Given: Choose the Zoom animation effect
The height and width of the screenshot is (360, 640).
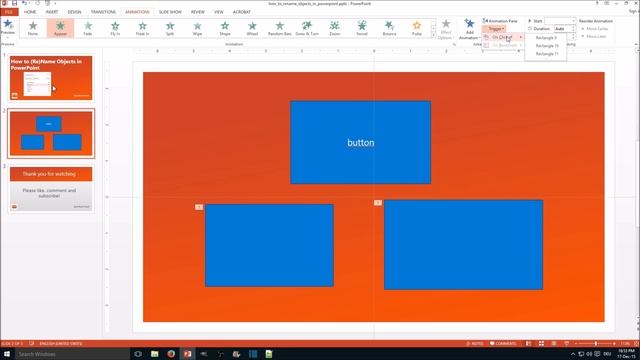Looking at the screenshot, I should click(334, 28).
